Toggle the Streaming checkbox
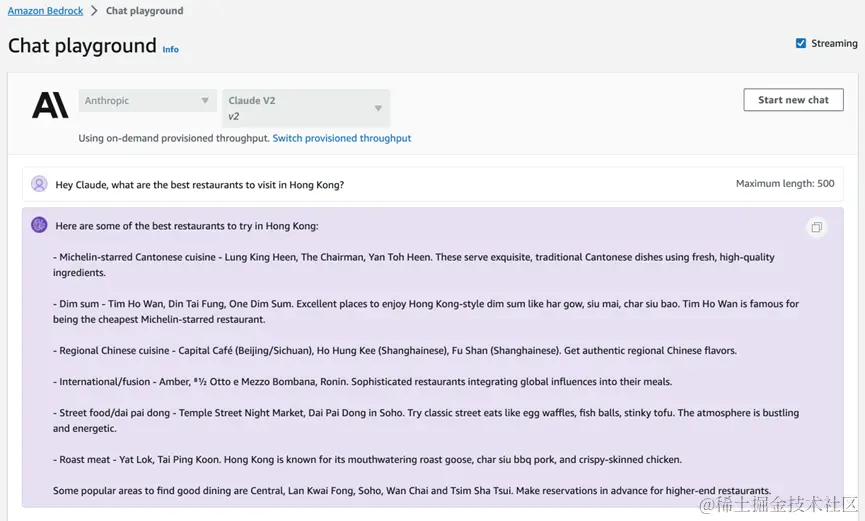Image resolution: width=865 pixels, height=521 pixels. pyautogui.click(x=801, y=43)
